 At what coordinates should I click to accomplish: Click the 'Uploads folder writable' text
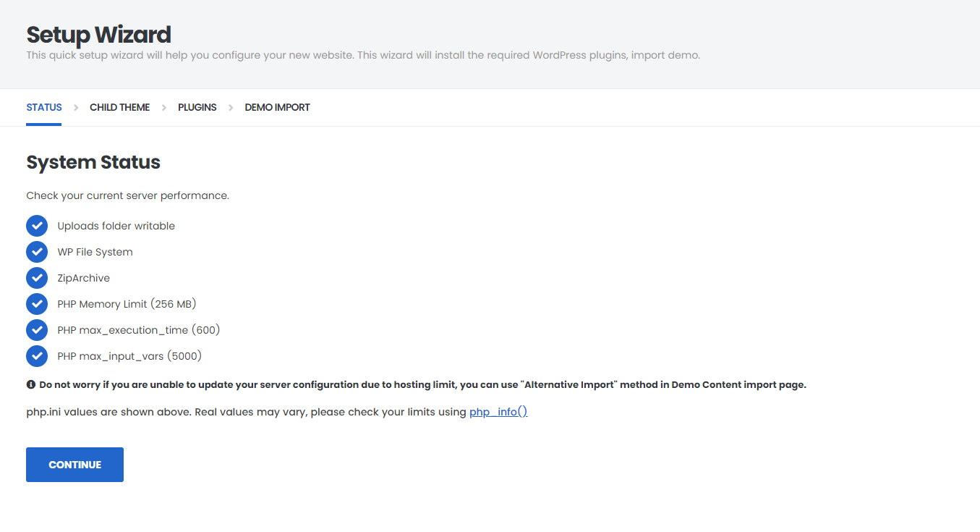point(116,226)
